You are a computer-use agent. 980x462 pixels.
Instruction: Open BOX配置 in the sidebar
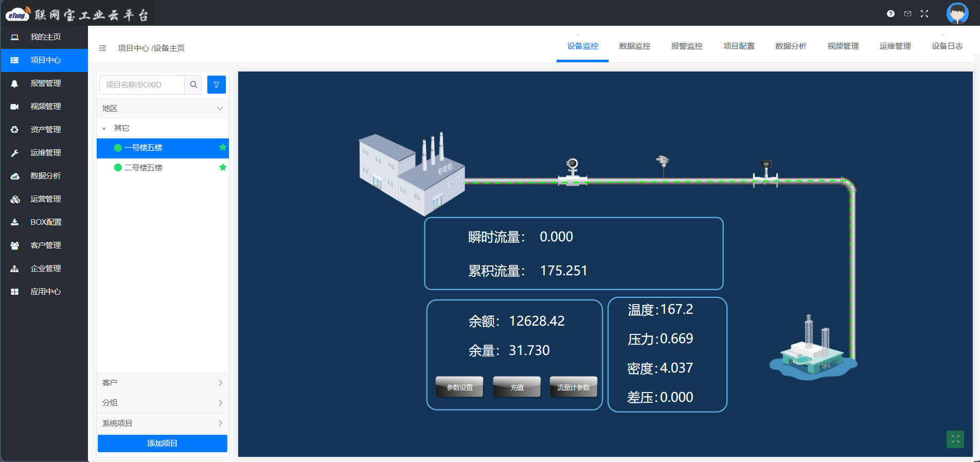point(44,222)
